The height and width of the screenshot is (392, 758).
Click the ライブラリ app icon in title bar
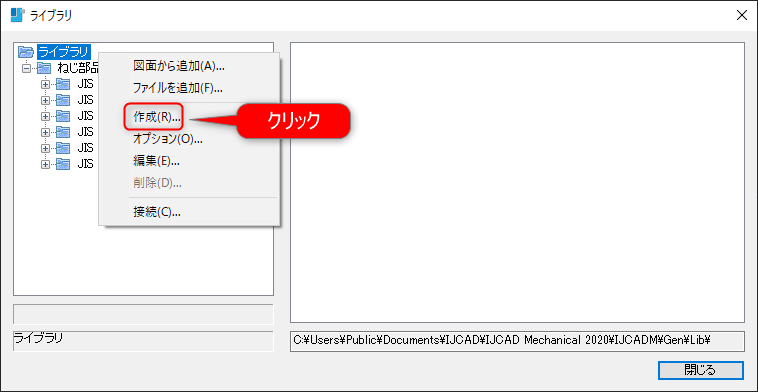point(17,15)
